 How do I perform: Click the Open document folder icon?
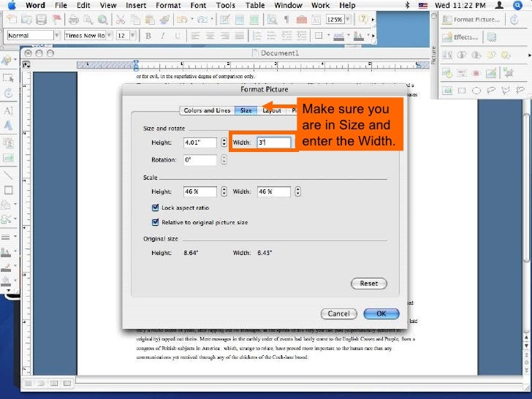point(26,20)
